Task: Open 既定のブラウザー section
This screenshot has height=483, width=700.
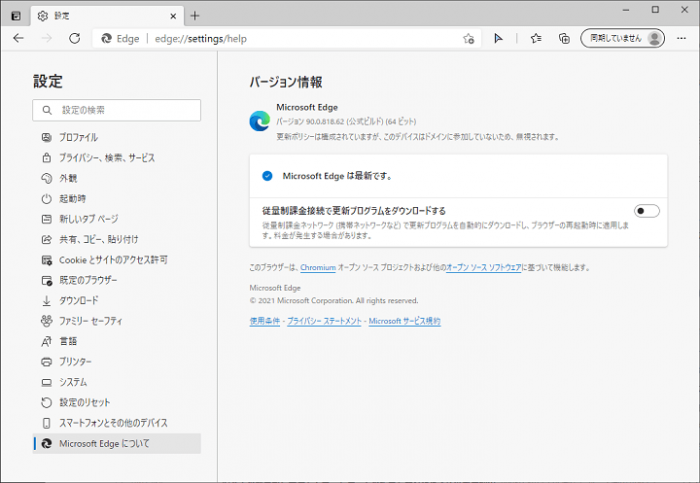Action: pyautogui.click(x=117, y=280)
